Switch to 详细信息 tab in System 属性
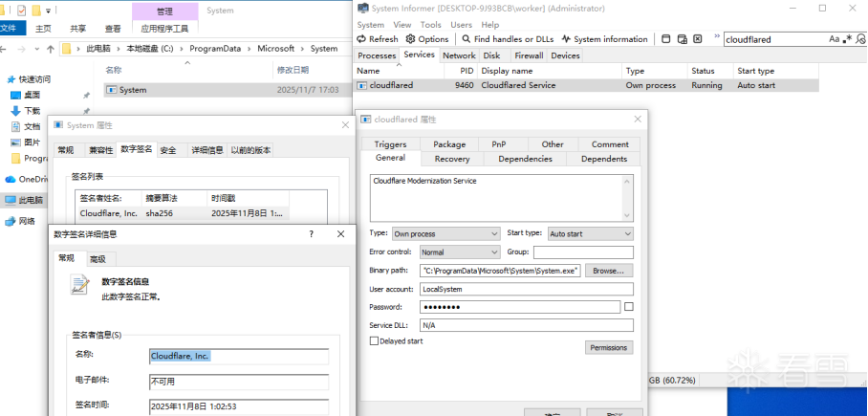868x416 pixels. (207, 150)
